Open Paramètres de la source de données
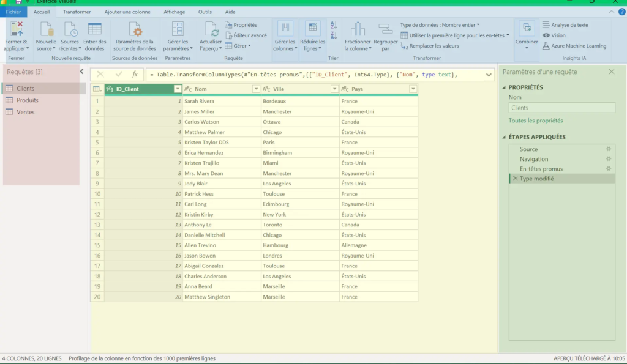The image size is (627, 364). coord(135,29)
